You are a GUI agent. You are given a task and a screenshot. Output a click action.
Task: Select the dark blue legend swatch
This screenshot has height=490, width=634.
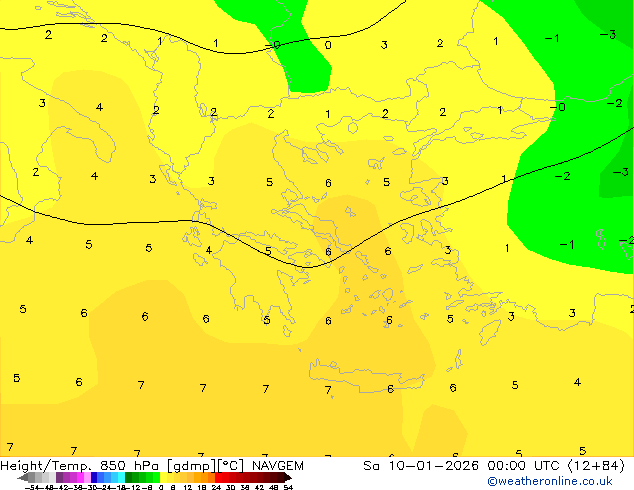click(94, 477)
